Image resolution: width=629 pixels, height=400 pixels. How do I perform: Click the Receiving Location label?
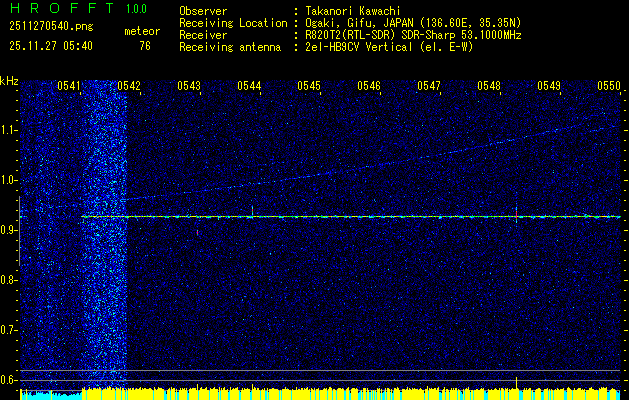point(233,23)
